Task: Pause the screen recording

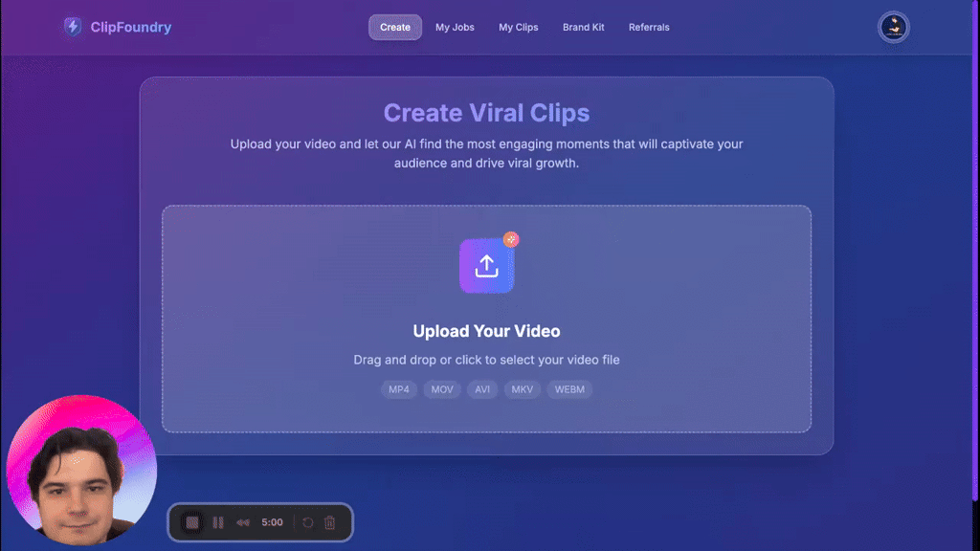Action: tap(218, 522)
